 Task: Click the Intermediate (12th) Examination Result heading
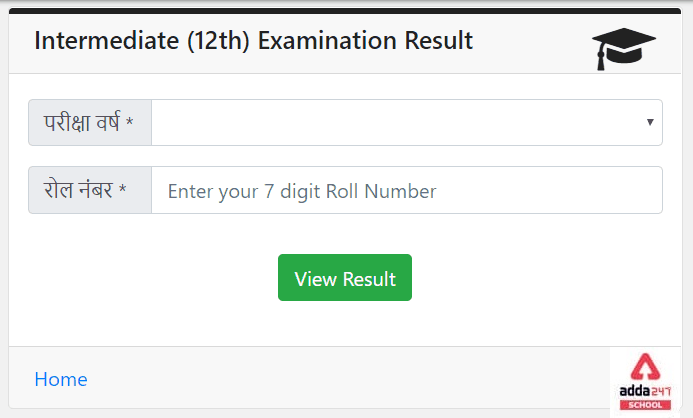(253, 41)
